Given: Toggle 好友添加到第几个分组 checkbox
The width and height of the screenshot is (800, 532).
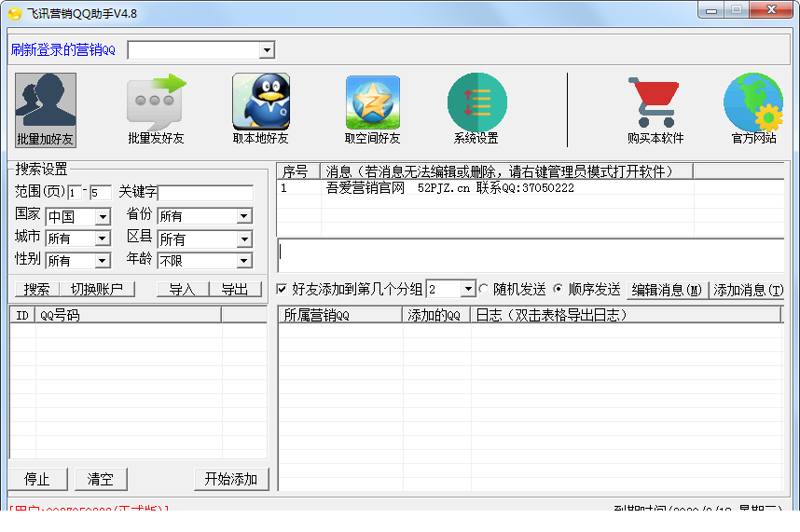Looking at the screenshot, I should (282, 290).
